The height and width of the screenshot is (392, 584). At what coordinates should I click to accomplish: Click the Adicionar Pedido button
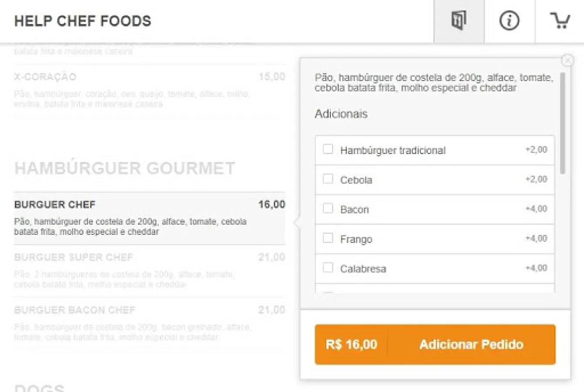tap(471, 345)
